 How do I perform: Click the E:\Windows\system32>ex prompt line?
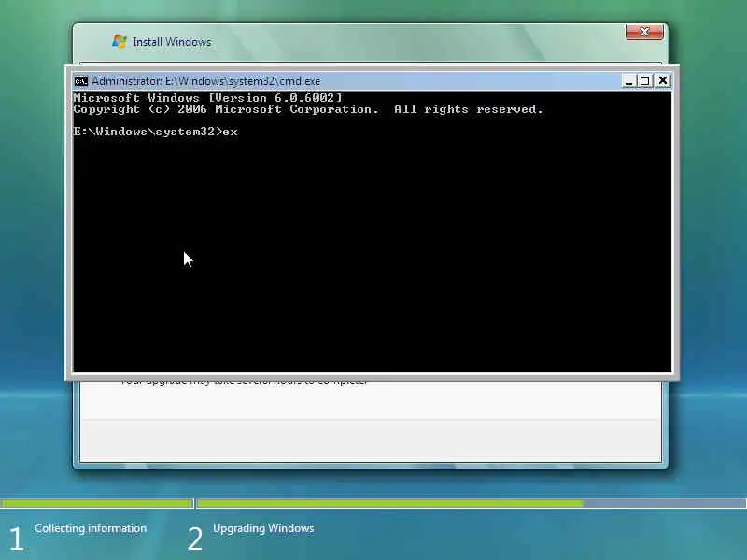155,132
